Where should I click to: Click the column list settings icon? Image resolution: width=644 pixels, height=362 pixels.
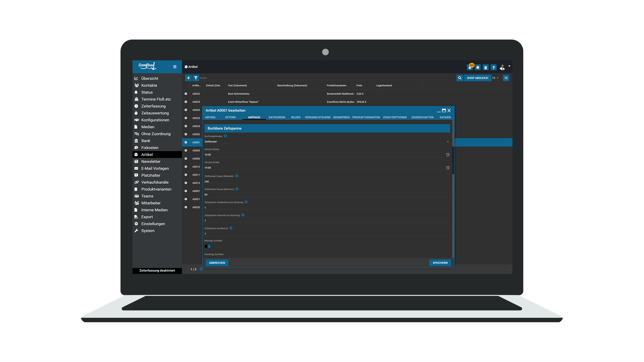pos(506,78)
